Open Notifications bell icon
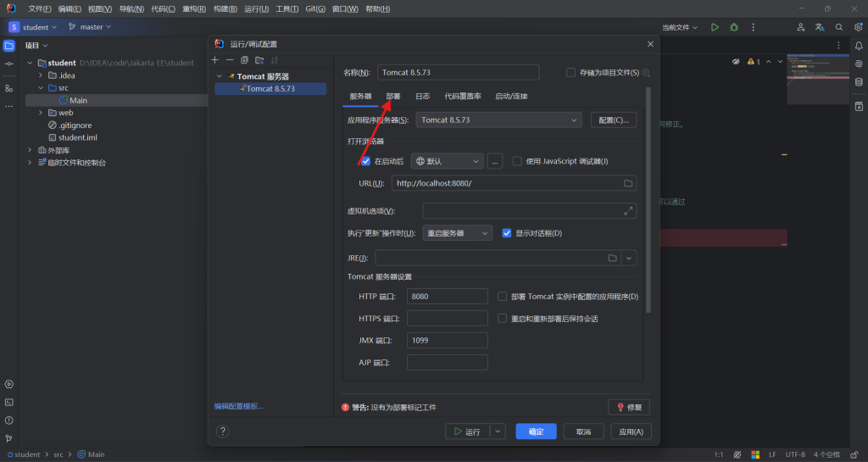 point(859,46)
